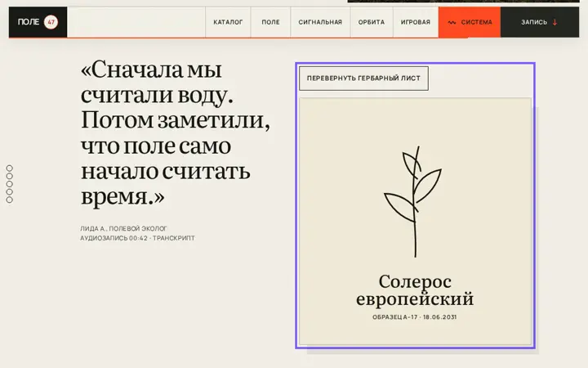Open the ПОЛЕ item between КАТАЛОГ and СИГНАЛЬНАЯ
Screen dimensions: 588x368
pos(271,22)
